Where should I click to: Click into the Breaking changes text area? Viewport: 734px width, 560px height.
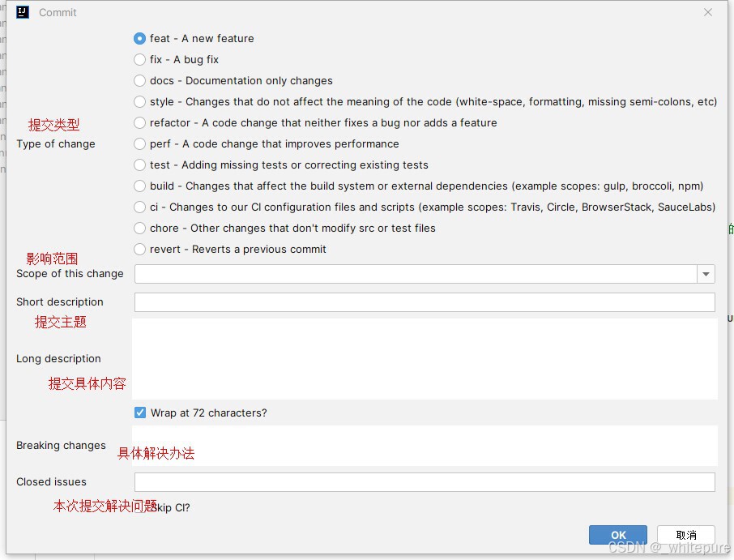point(425,446)
